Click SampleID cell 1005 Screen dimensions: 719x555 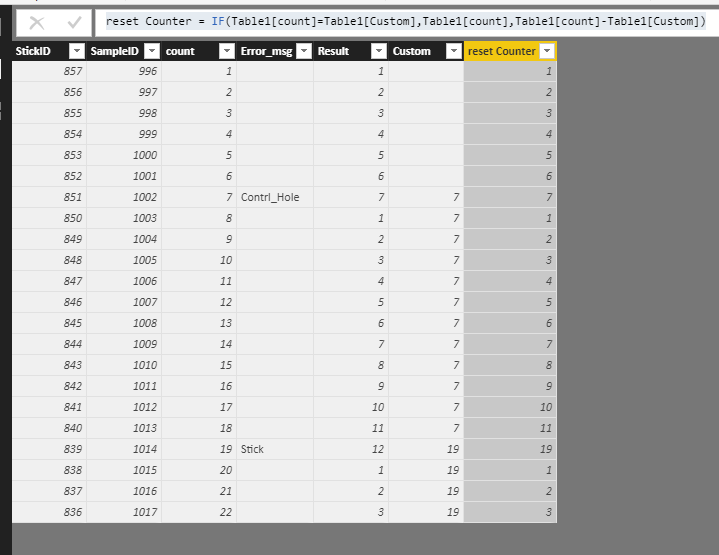[124, 260]
